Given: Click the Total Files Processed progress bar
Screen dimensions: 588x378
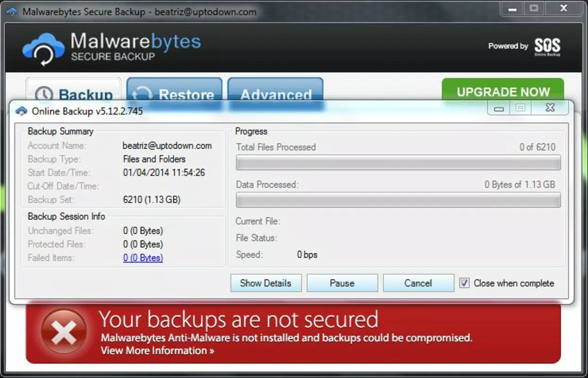Looking at the screenshot, I should pyautogui.click(x=398, y=162).
